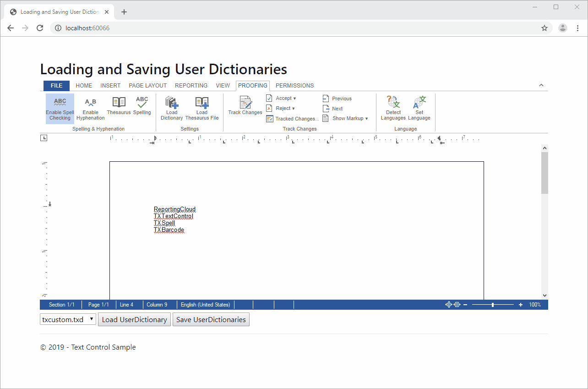Click Line 4 in status bar

tap(126, 305)
